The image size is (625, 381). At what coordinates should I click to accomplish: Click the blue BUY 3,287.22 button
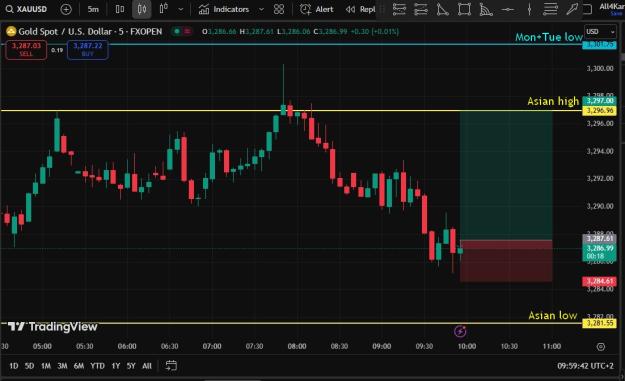click(88, 50)
